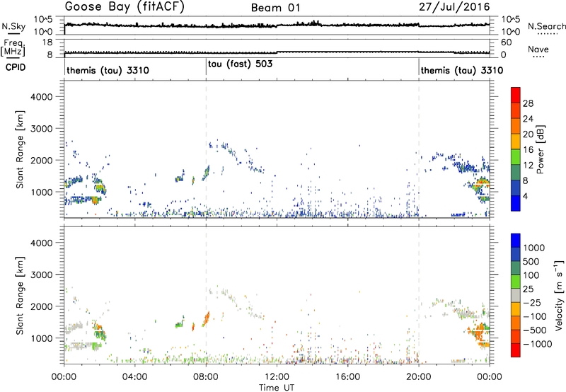Click the '-100' tick label on Velocity colorbar

(534, 316)
